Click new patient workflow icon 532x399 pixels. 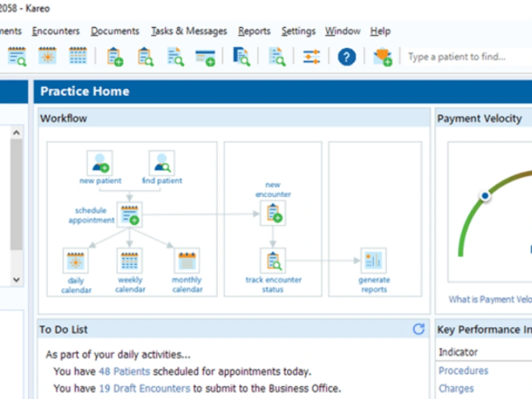pos(100,163)
